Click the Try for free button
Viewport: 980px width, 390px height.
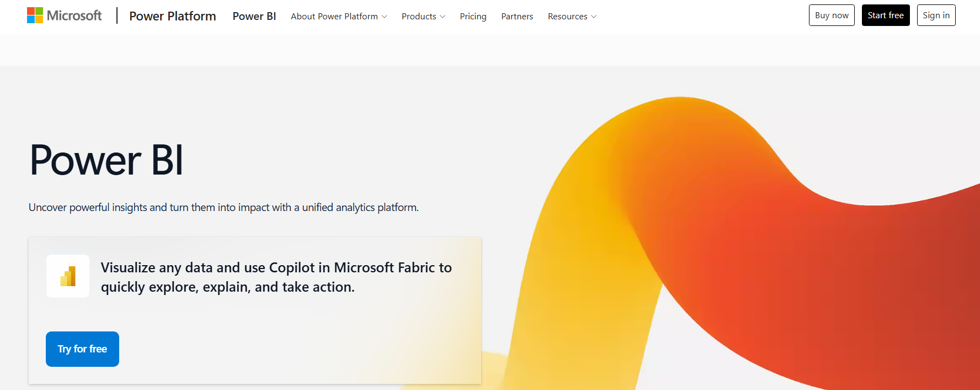82,349
